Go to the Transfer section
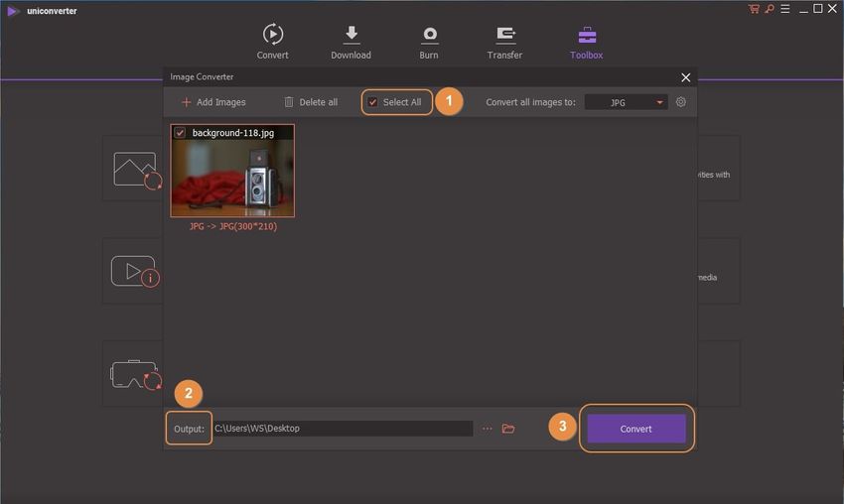Screen dimensions: 844x504 (x=504, y=41)
